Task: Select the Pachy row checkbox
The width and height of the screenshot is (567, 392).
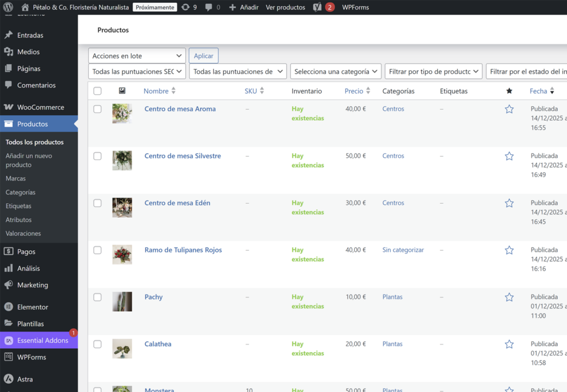Action: pyautogui.click(x=97, y=297)
